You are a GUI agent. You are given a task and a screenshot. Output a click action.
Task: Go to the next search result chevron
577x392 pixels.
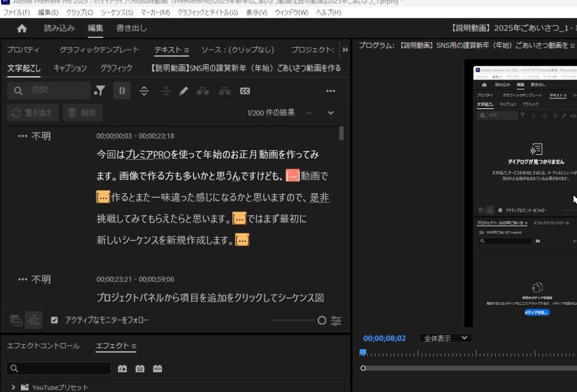click(x=330, y=113)
